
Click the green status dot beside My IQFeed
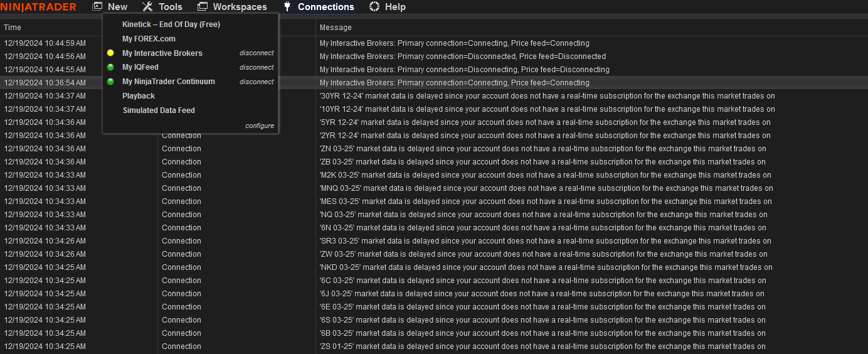coord(110,67)
